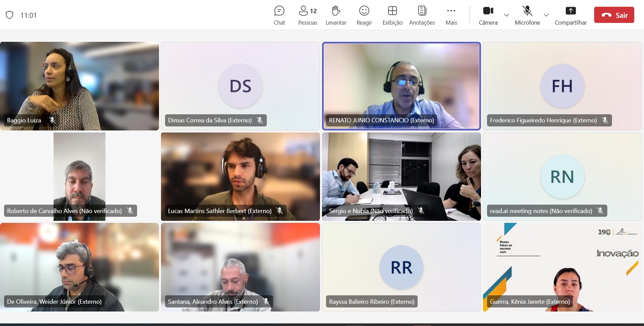The height and width of the screenshot is (326, 644).
Task: Leave the meeting with Sair button
Action: point(614,15)
